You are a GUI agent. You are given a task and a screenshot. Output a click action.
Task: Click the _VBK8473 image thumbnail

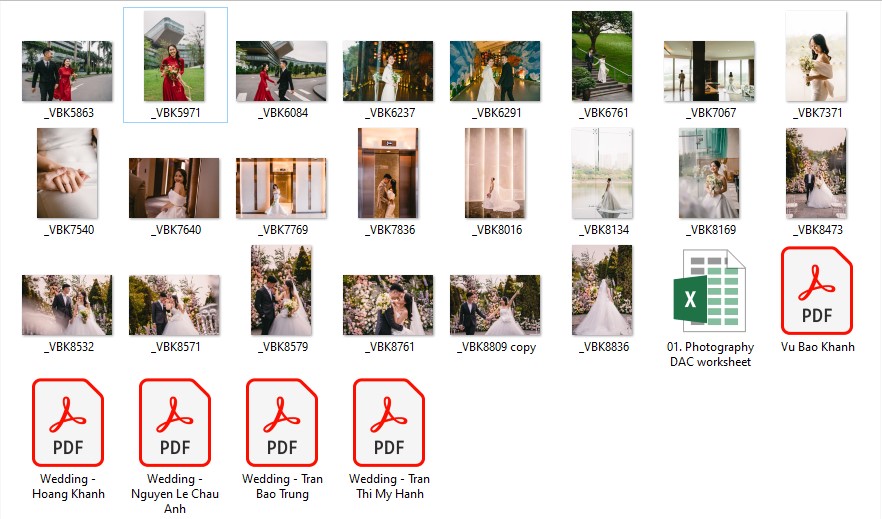(816, 173)
